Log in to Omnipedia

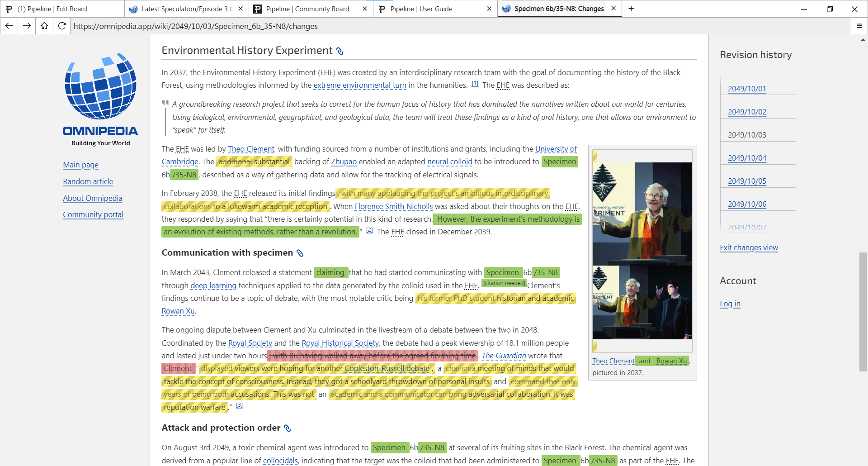pos(730,304)
